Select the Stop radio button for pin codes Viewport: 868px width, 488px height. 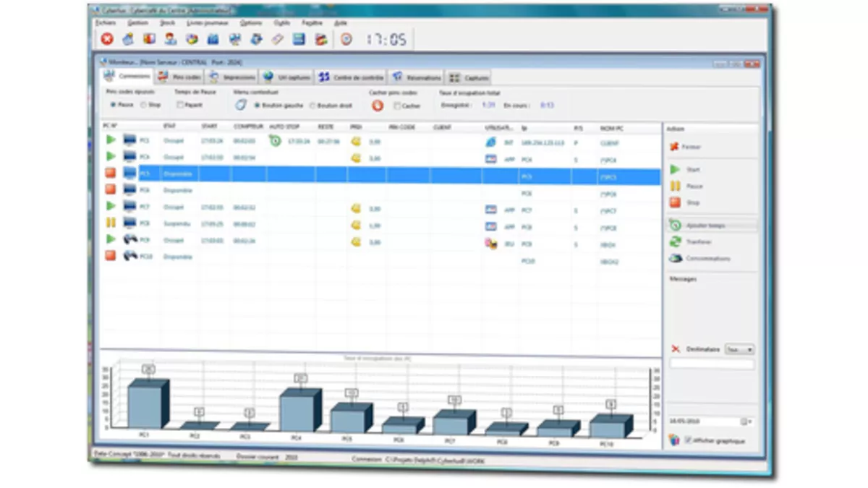[x=143, y=105]
